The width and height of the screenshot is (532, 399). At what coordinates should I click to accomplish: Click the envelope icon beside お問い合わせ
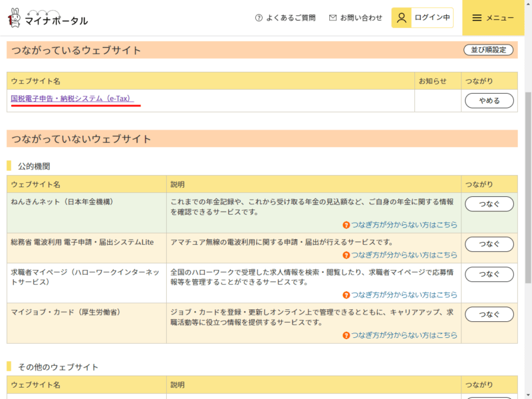point(332,18)
